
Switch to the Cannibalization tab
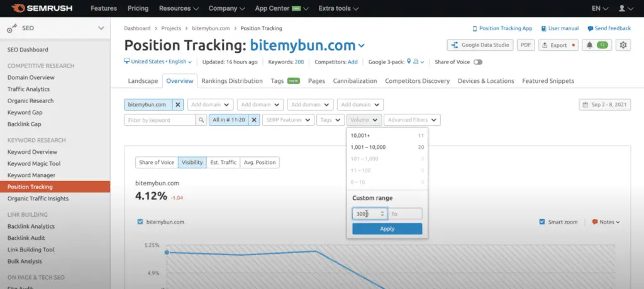(x=355, y=81)
